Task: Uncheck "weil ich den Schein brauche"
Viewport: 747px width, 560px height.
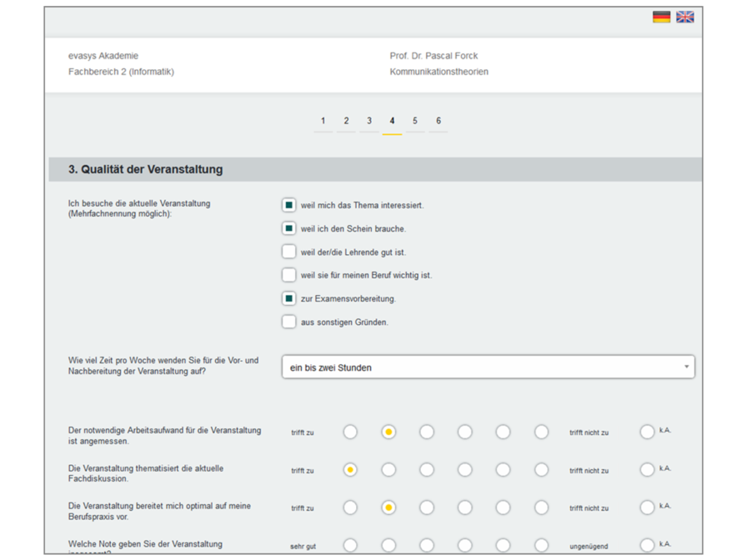Action: point(288,228)
